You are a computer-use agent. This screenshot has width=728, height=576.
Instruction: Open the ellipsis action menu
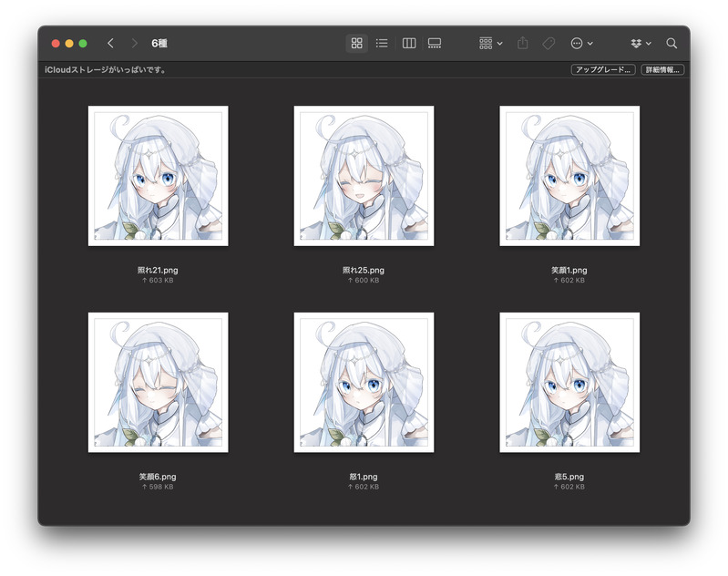click(577, 43)
